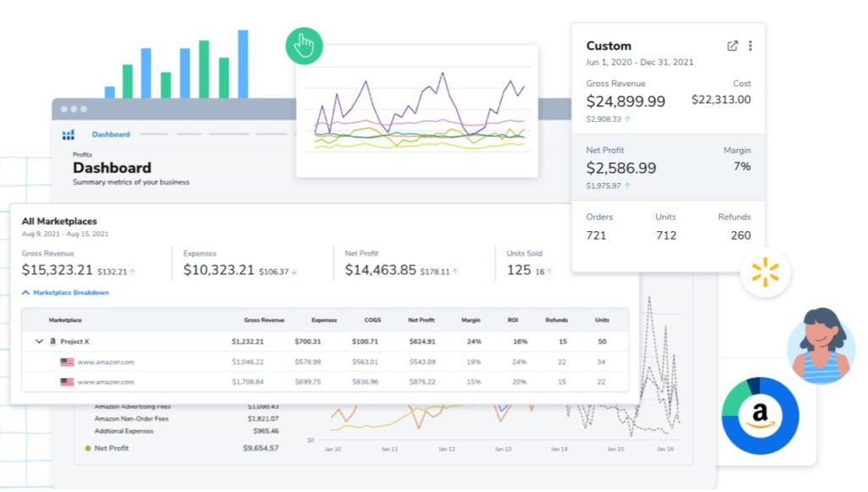Click the green up arrow beside $178.11
This screenshot has height=492, width=868.
pos(455,272)
